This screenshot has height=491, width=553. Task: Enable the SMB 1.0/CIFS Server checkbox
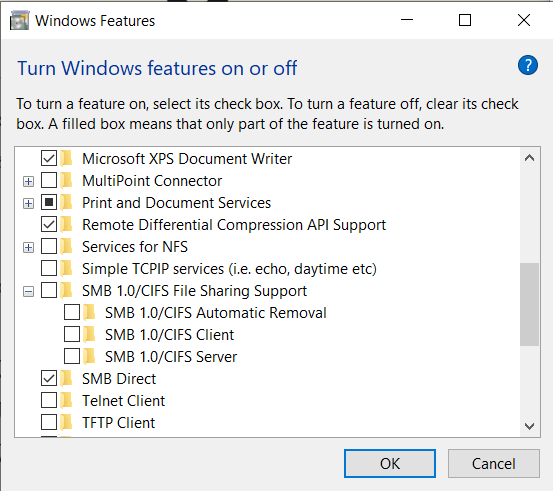point(72,356)
